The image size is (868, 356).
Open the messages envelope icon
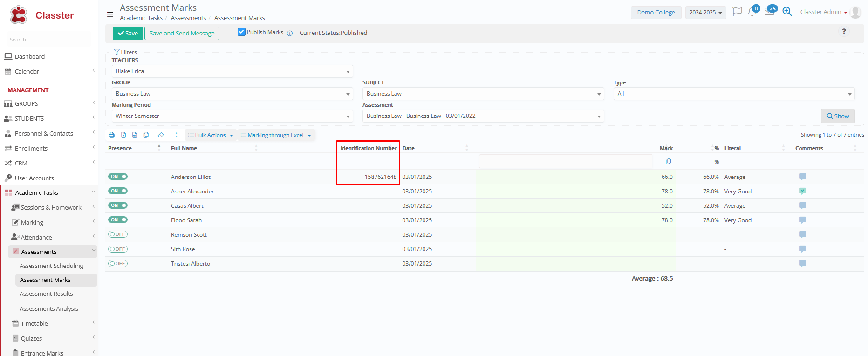point(769,12)
